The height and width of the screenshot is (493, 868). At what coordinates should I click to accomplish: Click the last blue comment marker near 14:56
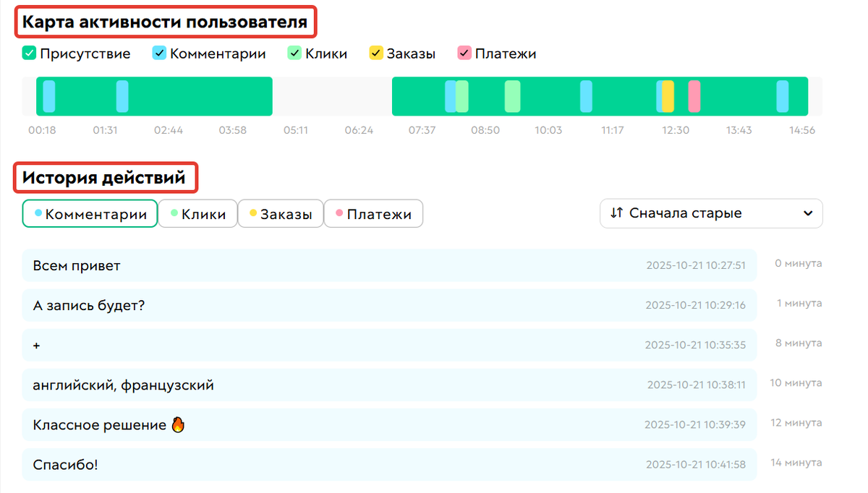point(782,96)
